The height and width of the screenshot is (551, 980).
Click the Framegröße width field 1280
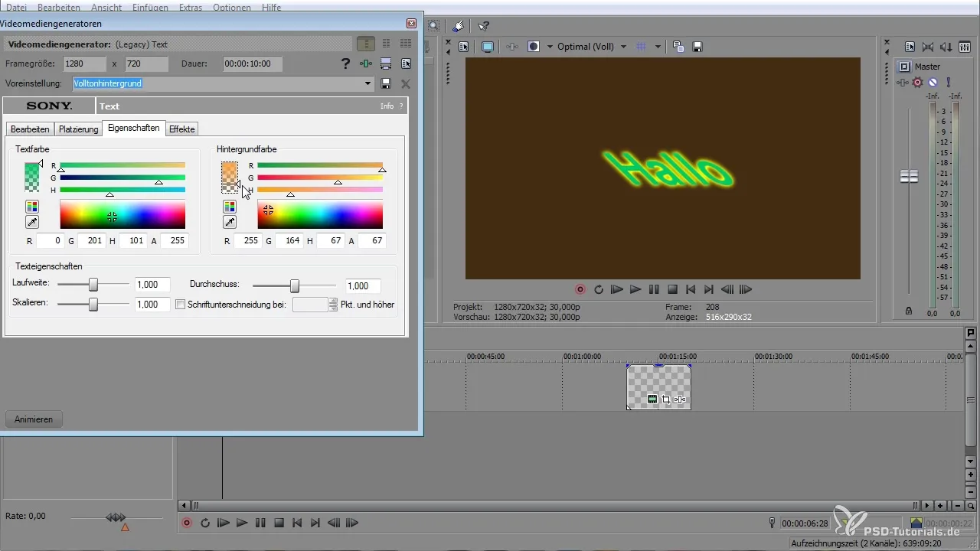coord(85,64)
